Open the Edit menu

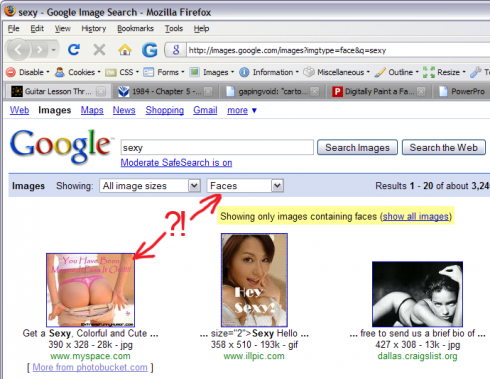(x=37, y=29)
